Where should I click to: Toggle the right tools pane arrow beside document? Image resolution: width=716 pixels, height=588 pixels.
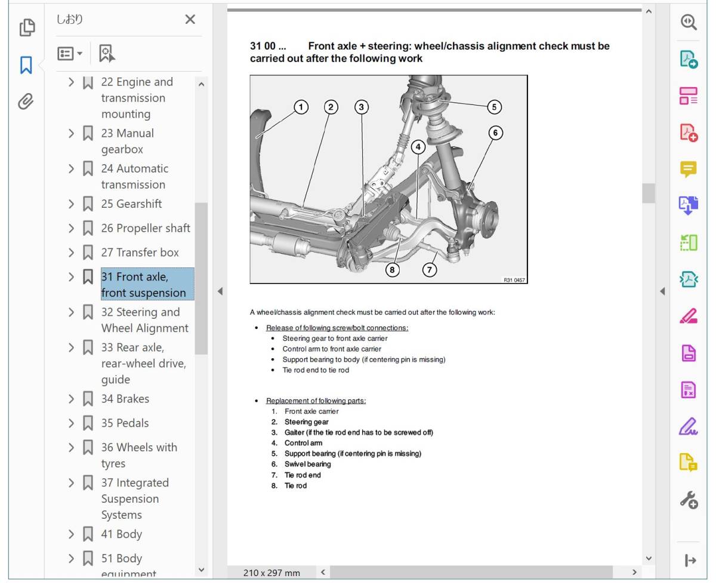coord(662,291)
